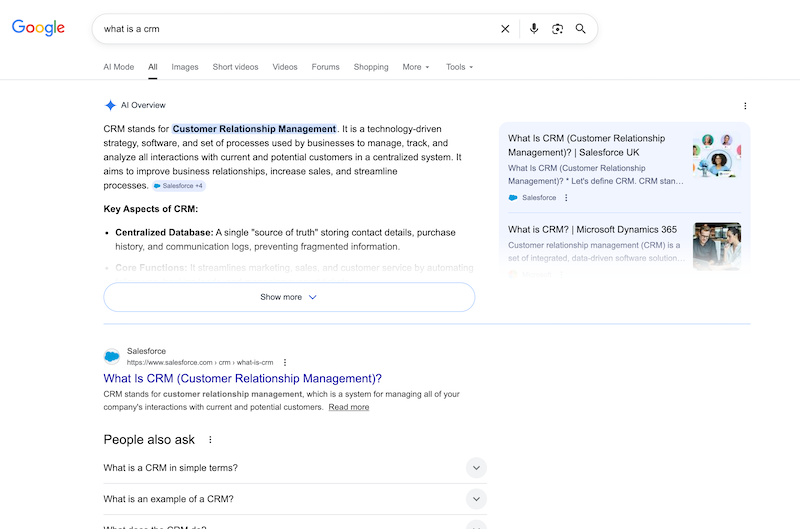This screenshot has height=529, width=800.
Task: Open three-dot menu next to Salesforce source card
Action: (566, 197)
